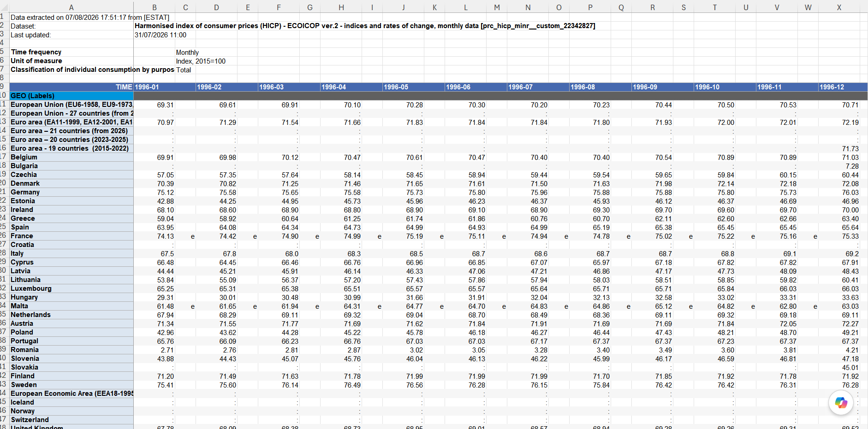Click Hungary's 1996-01 value 29.31
The image size is (868, 429).
coord(155,298)
